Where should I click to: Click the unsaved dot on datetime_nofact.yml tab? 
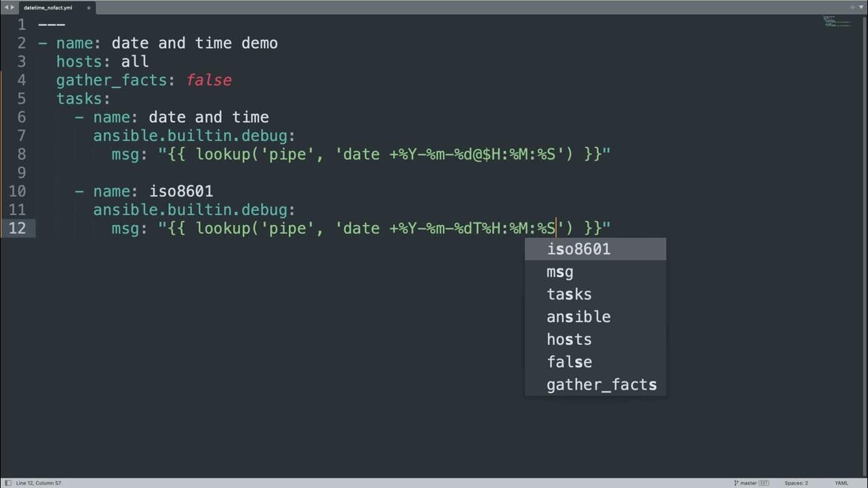[88, 7]
